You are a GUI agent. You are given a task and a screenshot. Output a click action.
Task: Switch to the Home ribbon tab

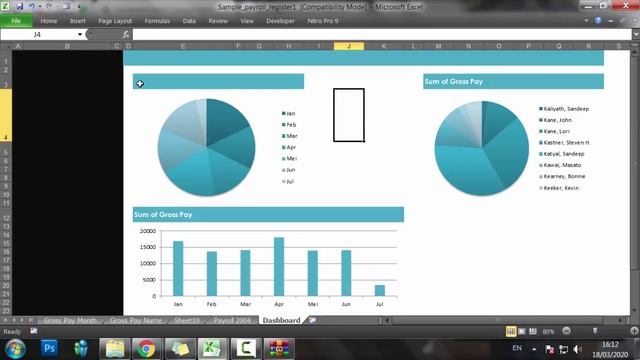coord(49,21)
